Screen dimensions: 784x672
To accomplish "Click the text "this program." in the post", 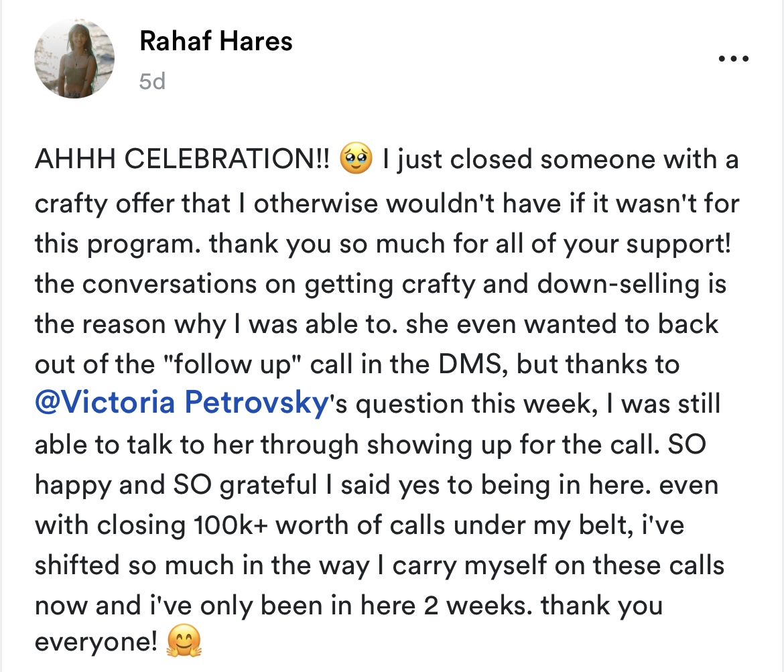I will coord(118,244).
